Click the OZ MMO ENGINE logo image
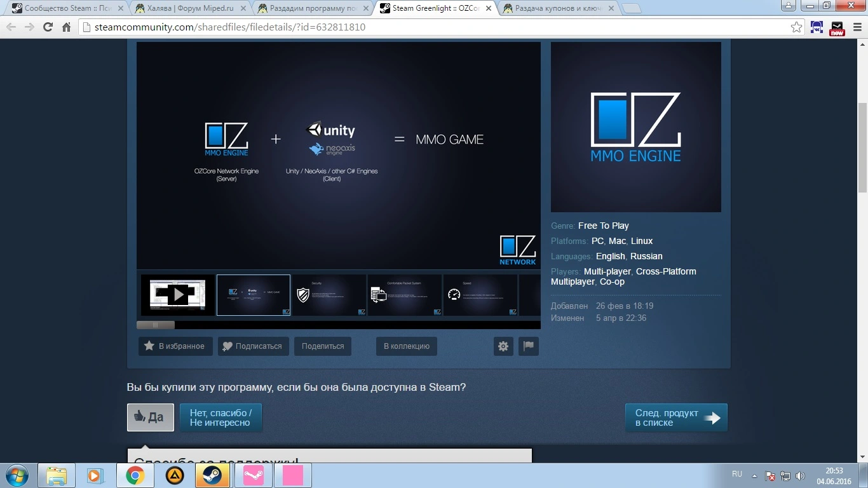The width and height of the screenshot is (868, 488). click(636, 127)
